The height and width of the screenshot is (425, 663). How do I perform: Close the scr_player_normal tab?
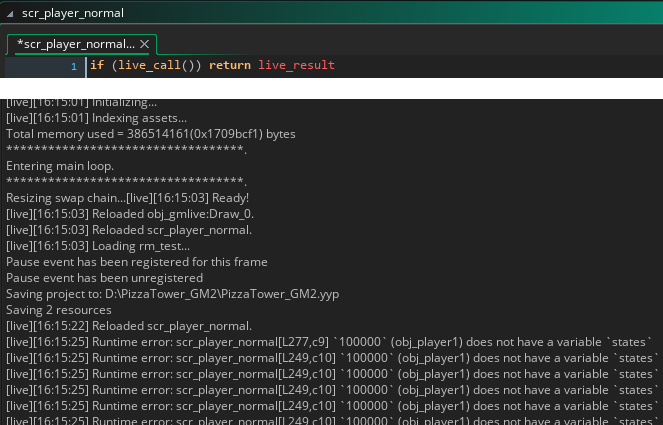click(x=145, y=44)
